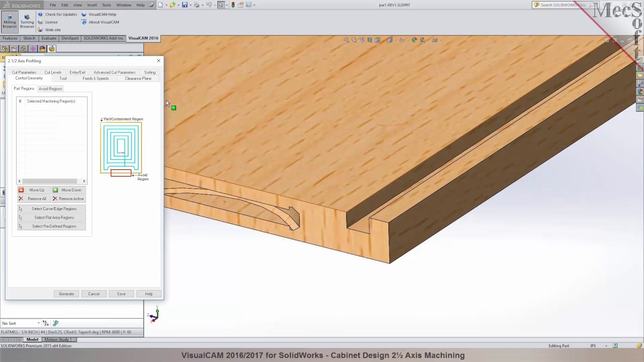644x362 pixels.
Task: Switch to the Sketch ribbon tab
Action: pos(29,38)
